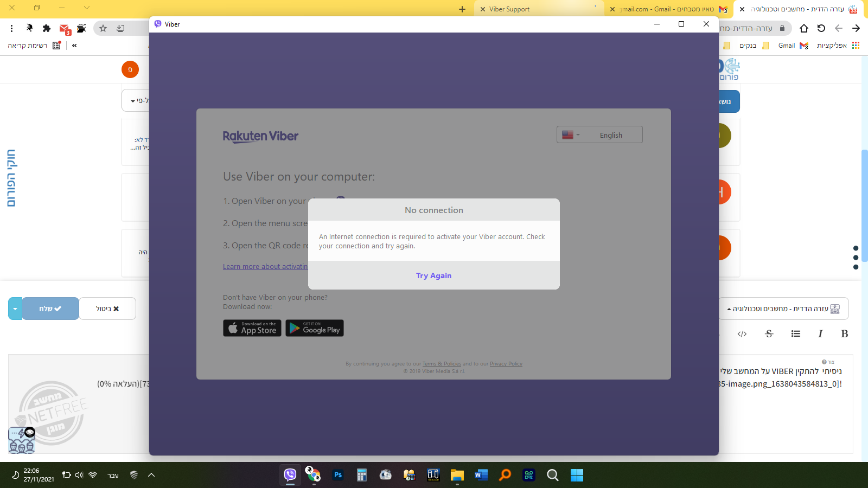This screenshot has height=488, width=868.
Task: Open the chat bubble icon in the forum corner
Action: coord(22,440)
